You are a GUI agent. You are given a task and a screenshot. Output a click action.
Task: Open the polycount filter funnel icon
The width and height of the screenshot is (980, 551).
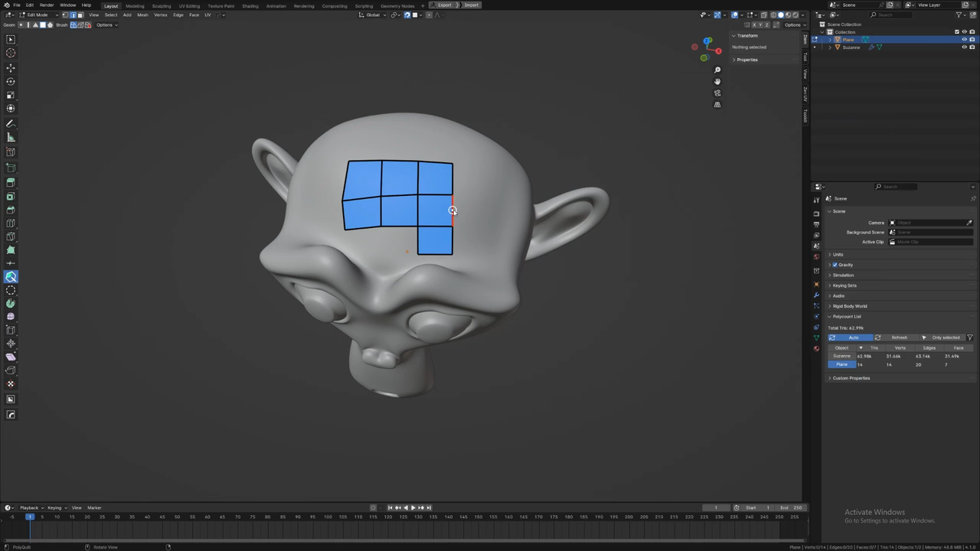click(x=969, y=337)
